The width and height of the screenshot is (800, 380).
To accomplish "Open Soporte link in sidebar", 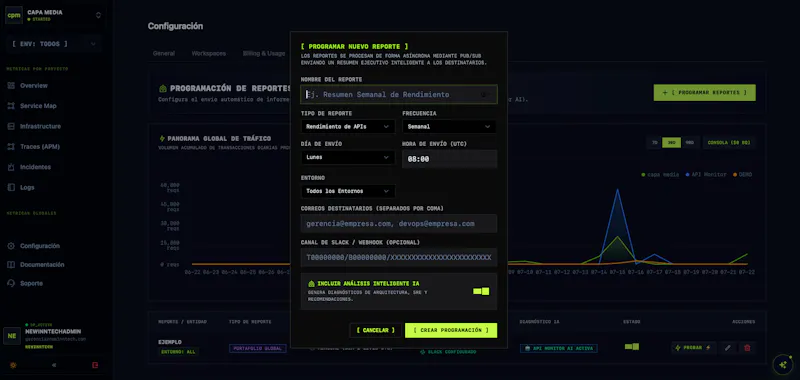I will tap(32, 283).
